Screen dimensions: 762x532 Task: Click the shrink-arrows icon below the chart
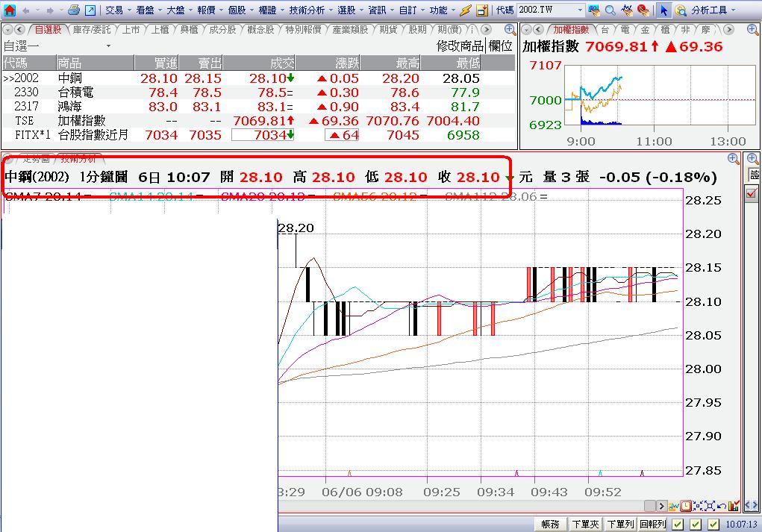click(x=698, y=506)
